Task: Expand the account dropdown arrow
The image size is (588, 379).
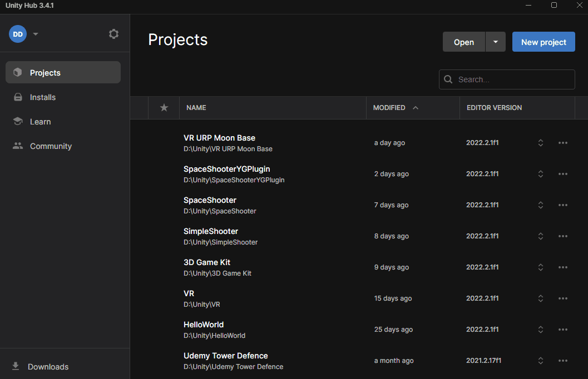Action: click(36, 34)
